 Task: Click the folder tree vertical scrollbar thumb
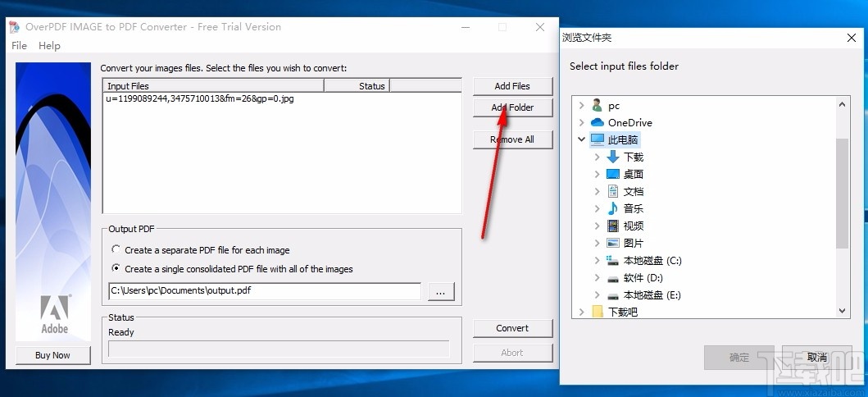[843, 194]
